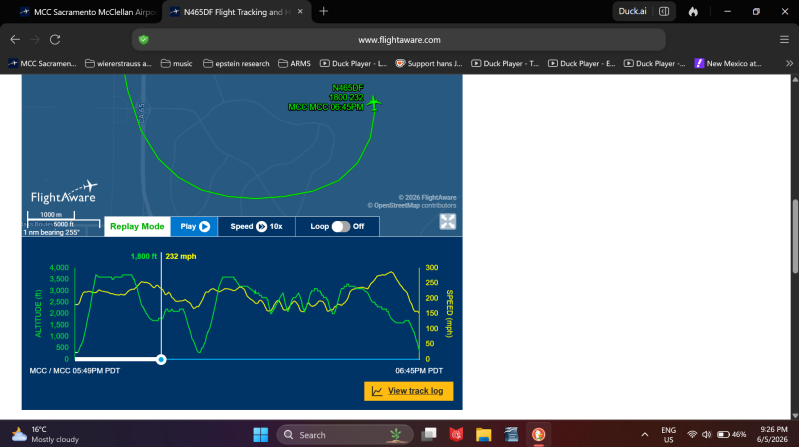799x447 pixels.
Task: Open the View track log button
Action: [x=409, y=391]
